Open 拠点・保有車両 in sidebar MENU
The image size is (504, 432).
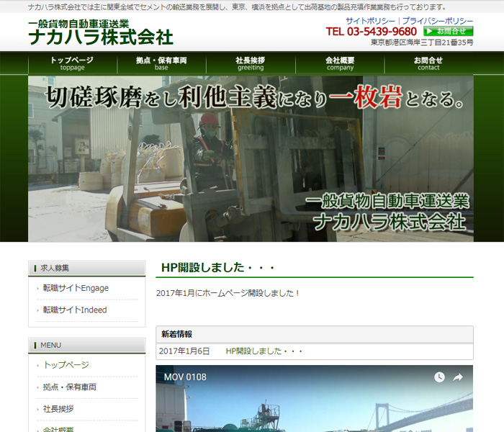tap(70, 387)
